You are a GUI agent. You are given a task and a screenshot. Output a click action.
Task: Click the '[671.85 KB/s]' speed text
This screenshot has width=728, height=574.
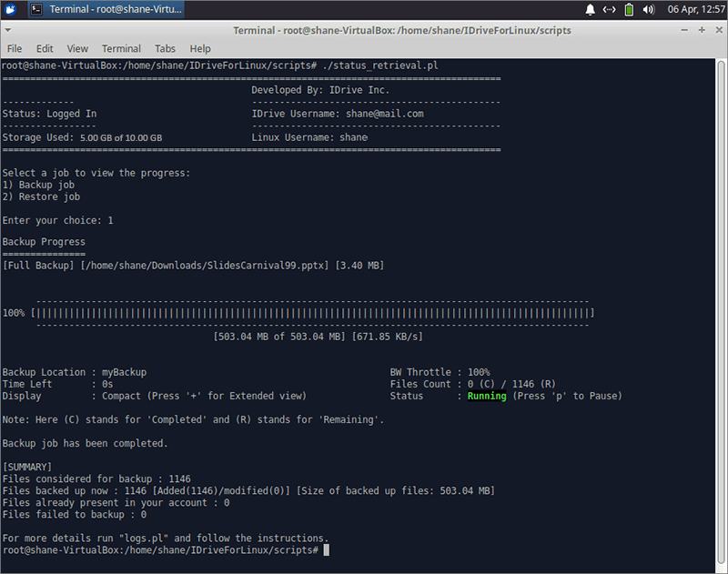pos(388,337)
